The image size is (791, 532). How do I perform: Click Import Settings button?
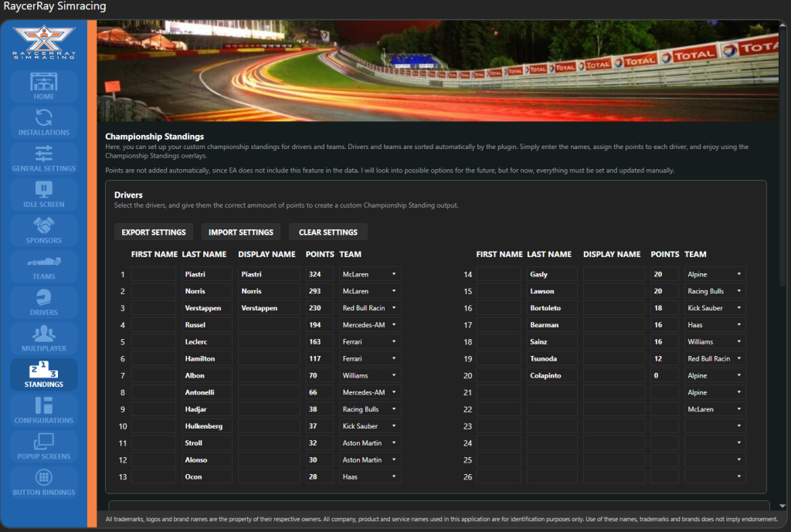coord(241,232)
